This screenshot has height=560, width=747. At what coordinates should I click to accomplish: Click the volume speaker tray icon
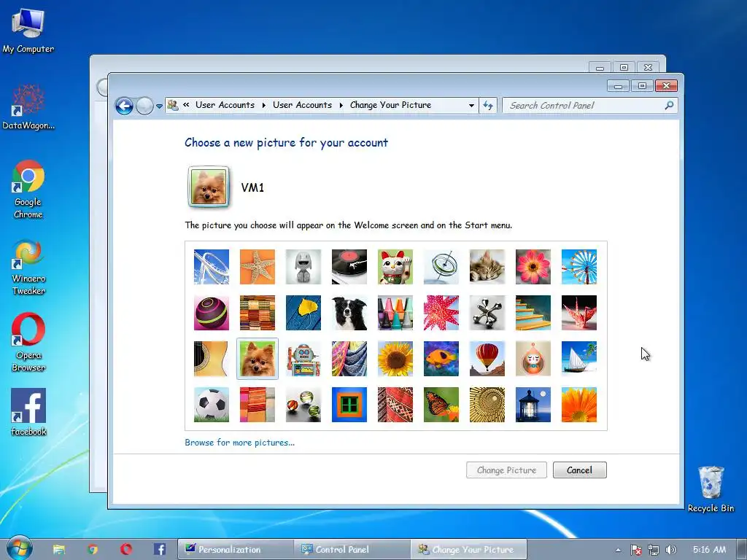pyautogui.click(x=671, y=550)
